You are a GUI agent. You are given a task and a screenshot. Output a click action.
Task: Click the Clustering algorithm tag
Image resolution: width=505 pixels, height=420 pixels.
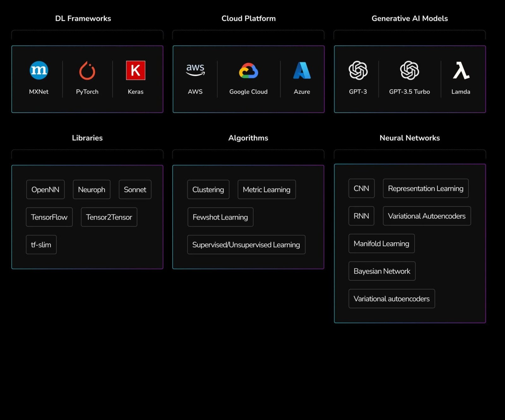[x=208, y=189]
